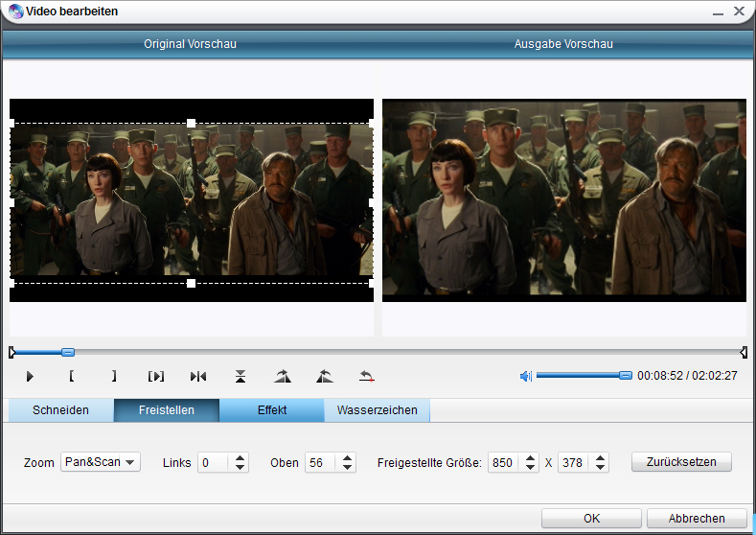Set the end mark bracket
Viewport: 756px width, 535px height.
pos(113,377)
